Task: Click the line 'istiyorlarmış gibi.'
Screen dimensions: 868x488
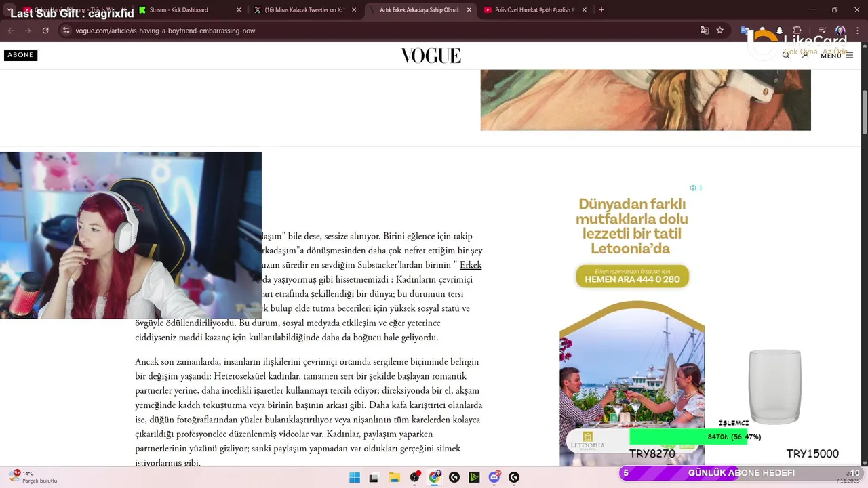Action: pyautogui.click(x=167, y=463)
